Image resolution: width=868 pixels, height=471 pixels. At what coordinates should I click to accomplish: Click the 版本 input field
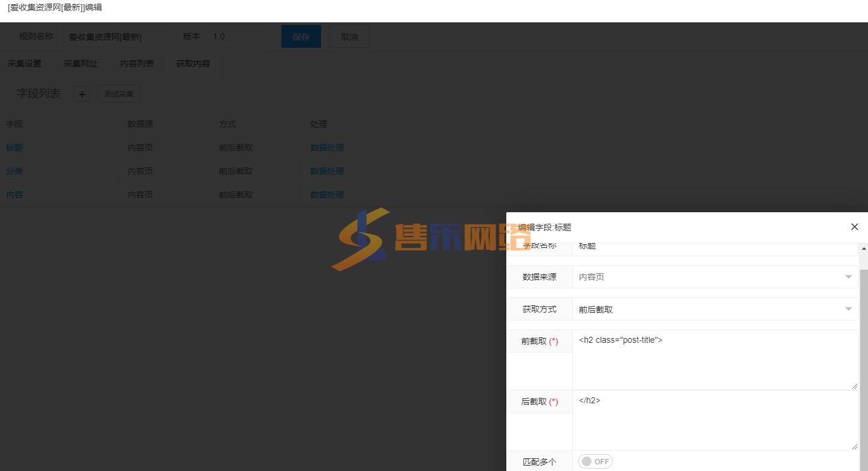[236, 36]
